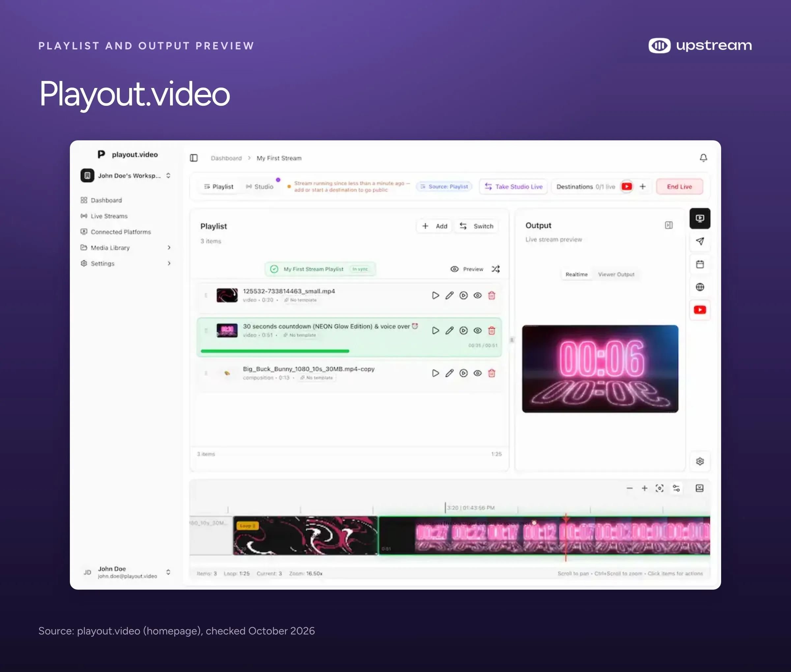Zoom in the timeline with the plus icon
The width and height of the screenshot is (791, 672).
(644, 488)
